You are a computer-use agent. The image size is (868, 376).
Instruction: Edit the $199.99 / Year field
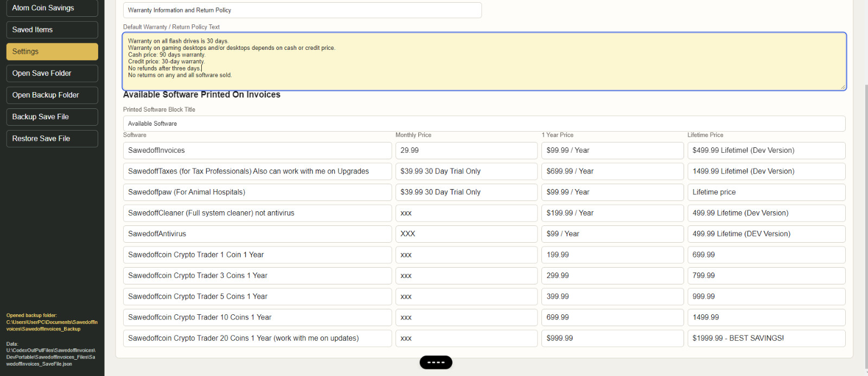[x=612, y=213]
